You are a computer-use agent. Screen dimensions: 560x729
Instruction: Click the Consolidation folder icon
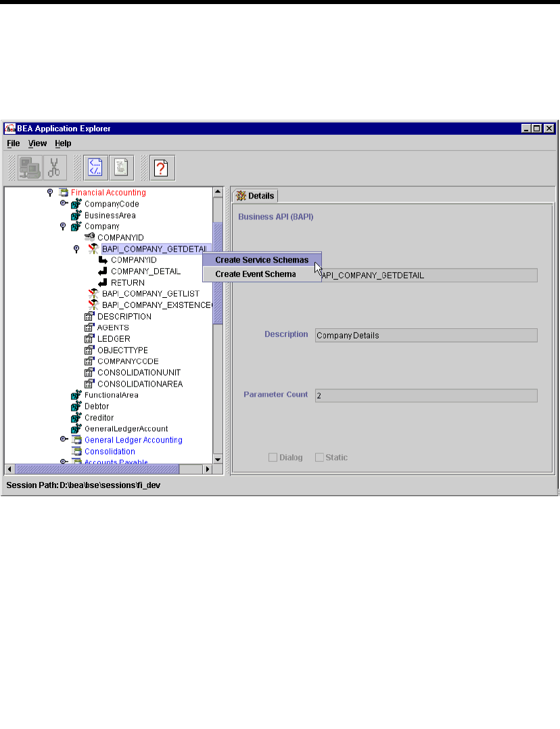(77, 451)
